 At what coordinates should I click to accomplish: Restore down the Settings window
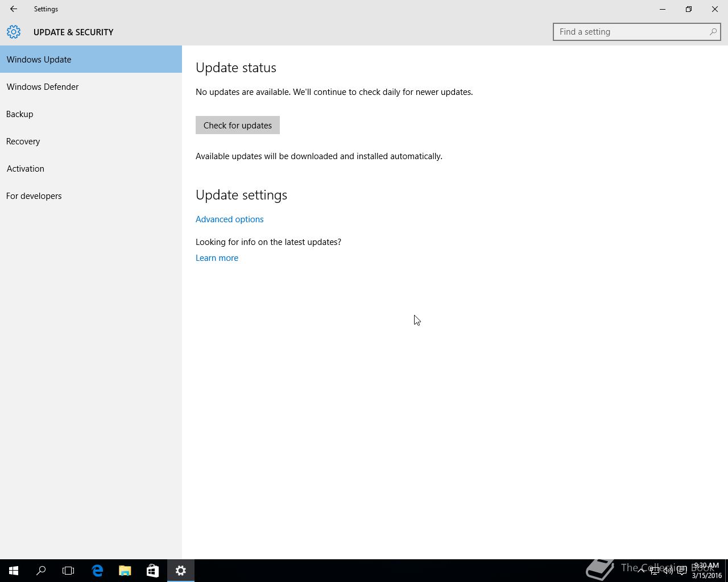click(689, 9)
